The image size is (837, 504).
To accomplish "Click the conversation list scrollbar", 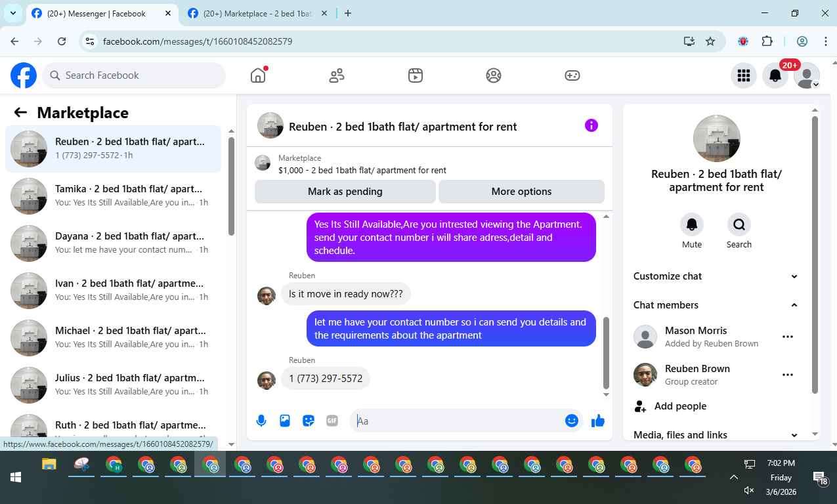I will pos(231,186).
